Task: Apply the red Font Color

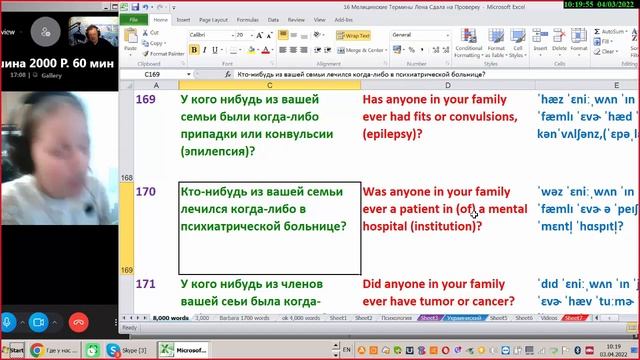Action: (265, 51)
